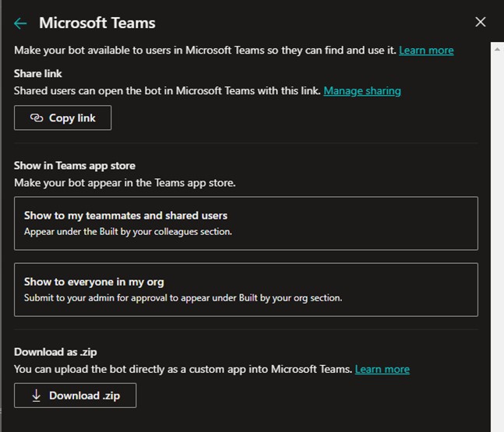504x432 pixels.
Task: Close the Microsoft Teams panel
Action: pos(481,22)
